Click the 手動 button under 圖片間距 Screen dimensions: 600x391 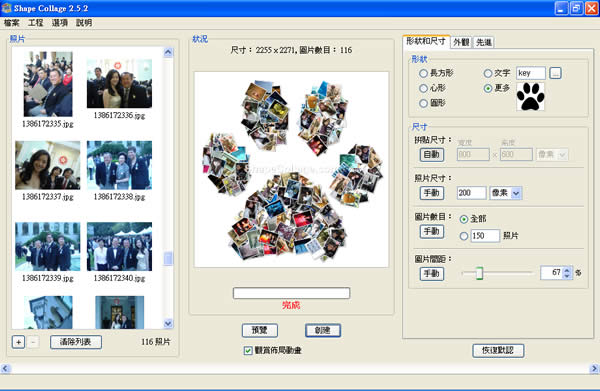(x=432, y=274)
